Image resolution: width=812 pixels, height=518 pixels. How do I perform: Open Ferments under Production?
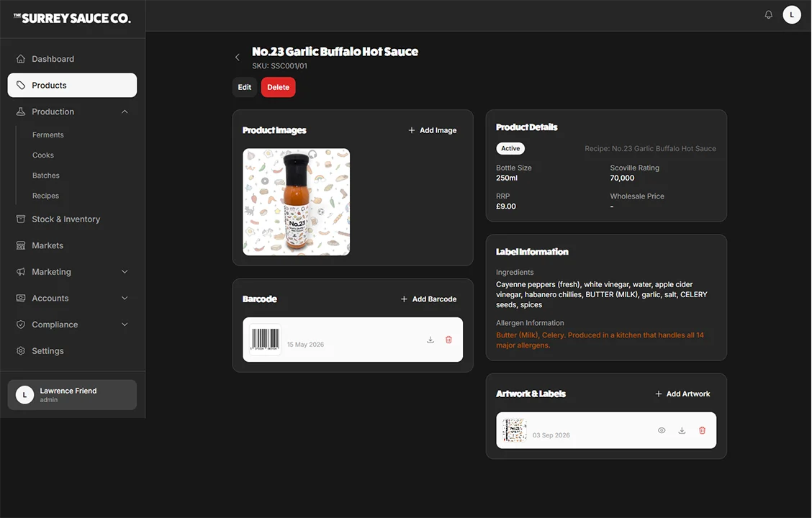click(48, 135)
